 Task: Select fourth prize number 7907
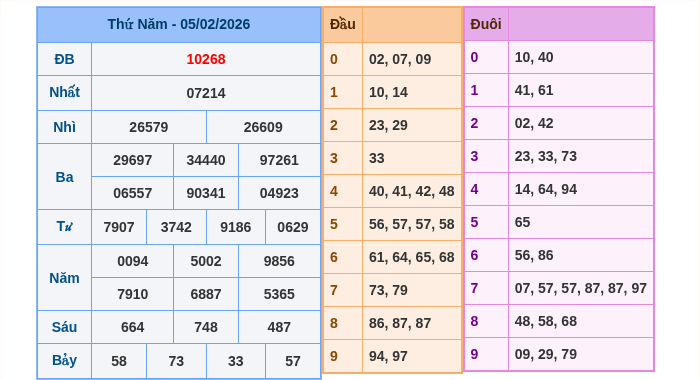click(119, 227)
